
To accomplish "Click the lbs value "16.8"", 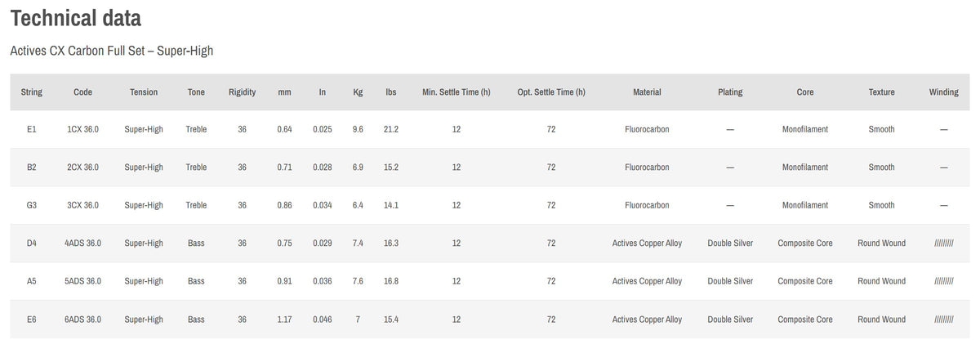I will click(x=391, y=281).
